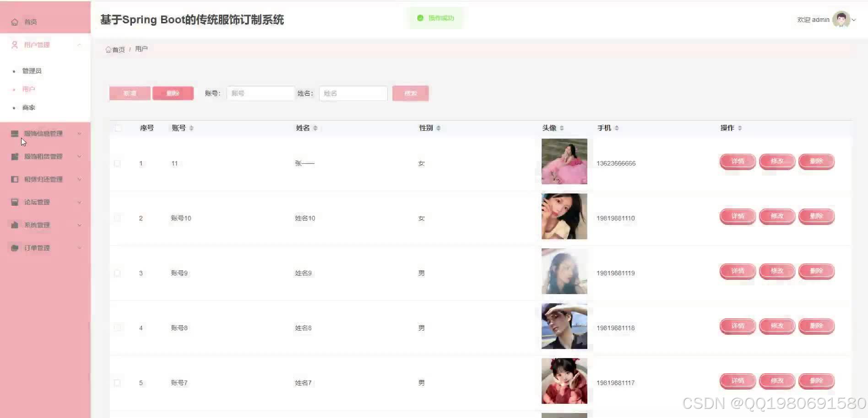This screenshot has height=418, width=868.
Task: Click the 租赁归还管理 sidebar icon
Action: [x=15, y=179]
